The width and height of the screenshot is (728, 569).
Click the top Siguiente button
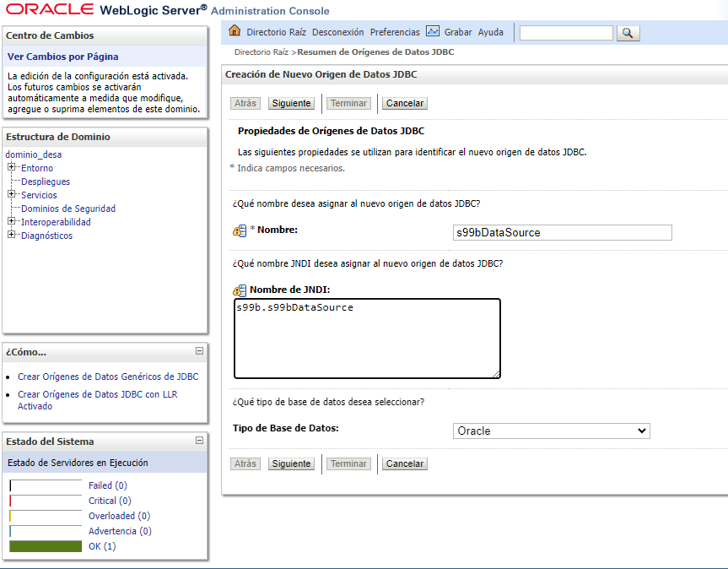point(291,103)
